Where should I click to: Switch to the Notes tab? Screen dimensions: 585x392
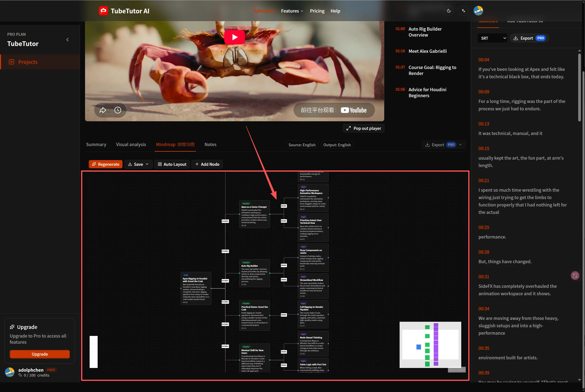tap(210, 144)
